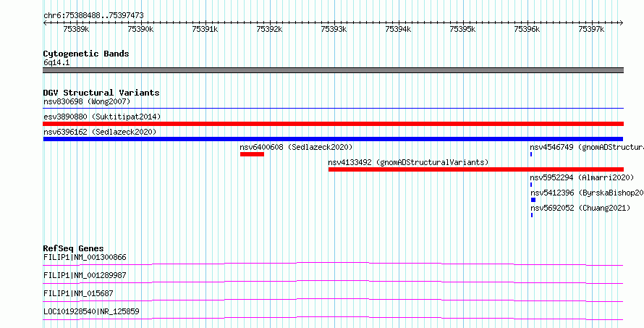Select the 75395k ruler tick label
Screen dimensions: 644x328
point(463,29)
